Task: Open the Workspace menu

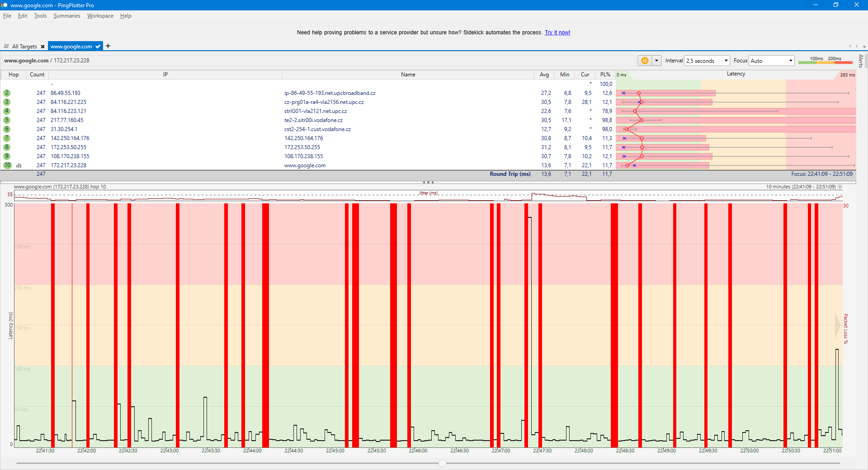Action: tap(100, 16)
